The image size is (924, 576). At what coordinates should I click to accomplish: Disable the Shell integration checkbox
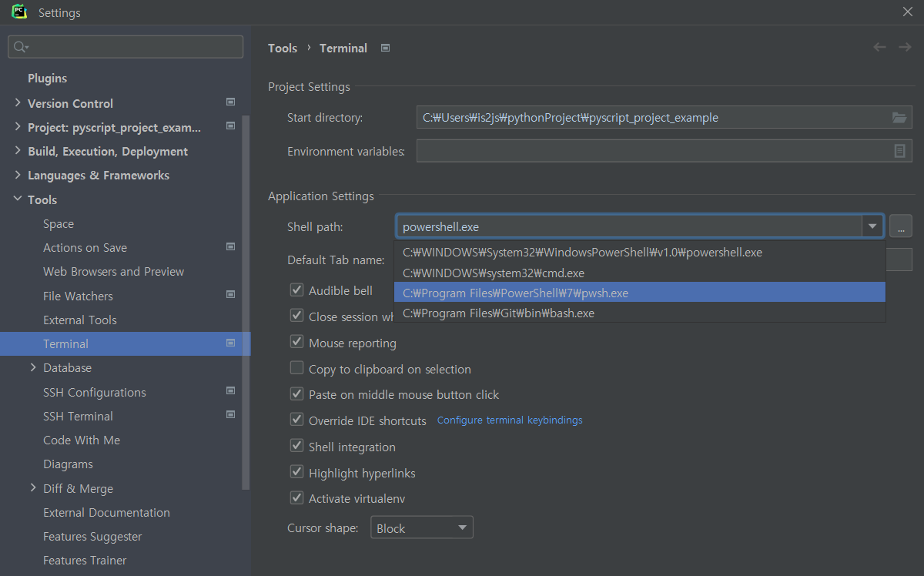pyautogui.click(x=296, y=445)
